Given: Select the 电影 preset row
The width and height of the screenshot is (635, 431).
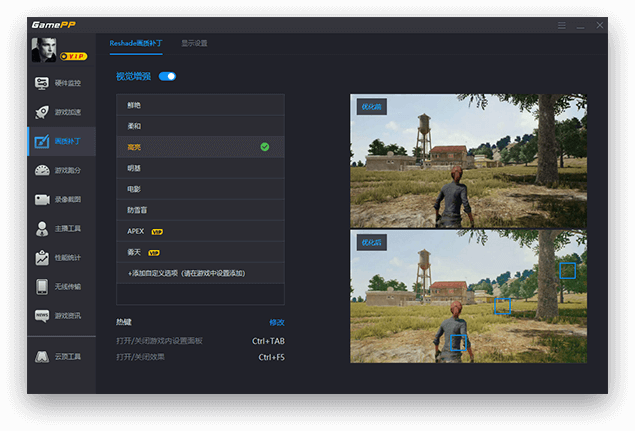Looking at the screenshot, I should [200, 189].
